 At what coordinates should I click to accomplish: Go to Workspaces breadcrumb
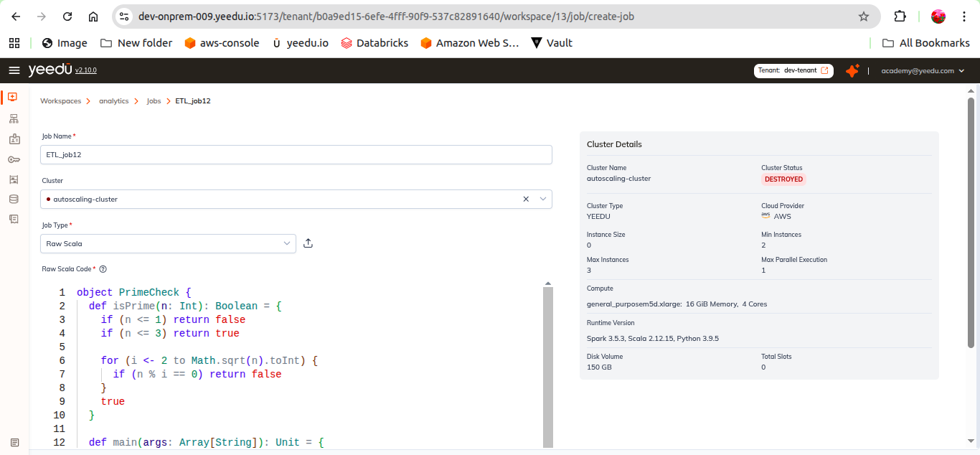click(x=60, y=101)
